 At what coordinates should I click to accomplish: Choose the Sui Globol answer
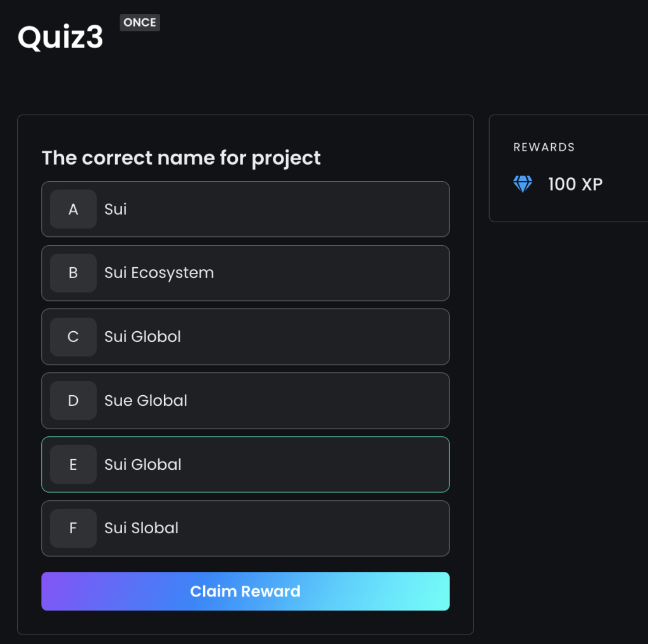[x=246, y=337]
